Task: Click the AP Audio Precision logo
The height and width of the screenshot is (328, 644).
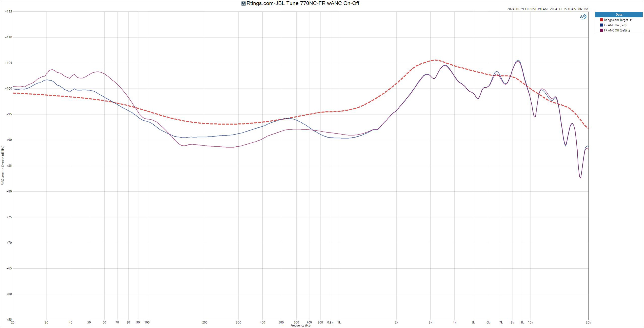Action: 583,16
